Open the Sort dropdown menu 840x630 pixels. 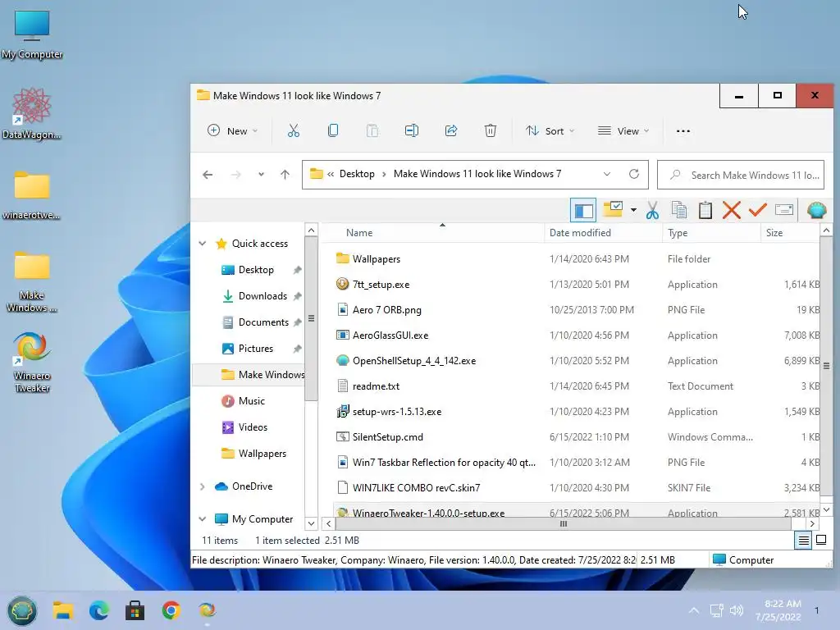point(550,130)
